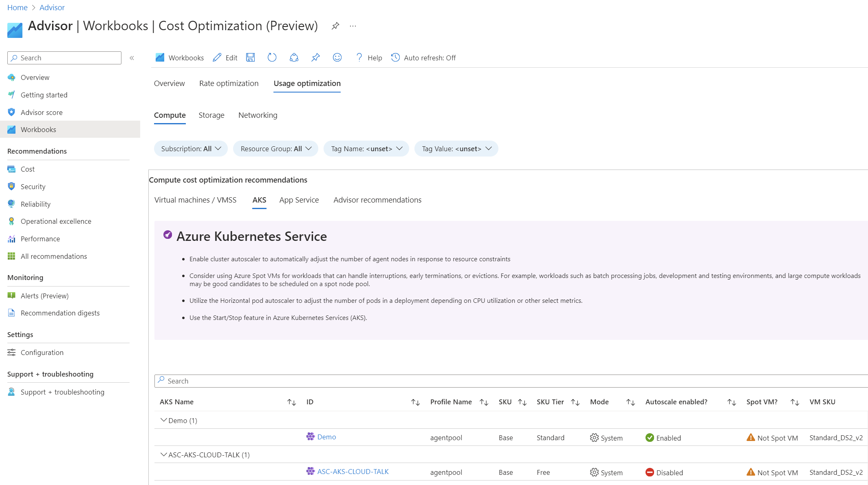Switch to the Storage tab
The image size is (868, 485).
211,115
